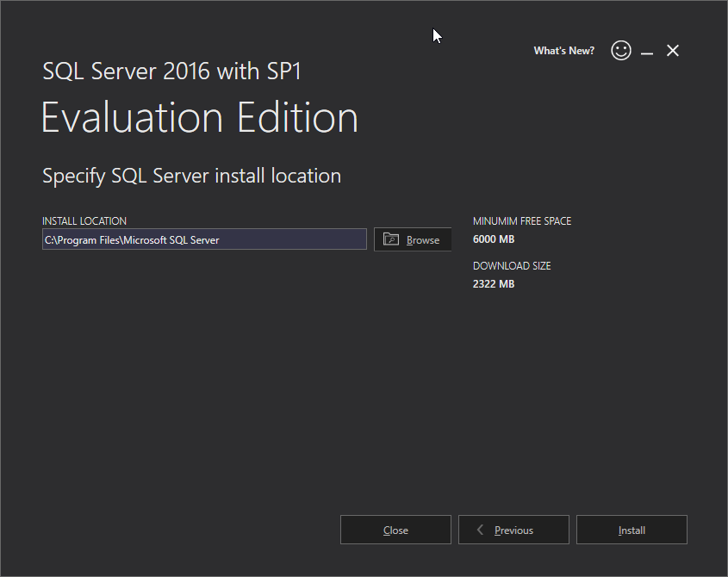Open the What's New? link

click(563, 51)
